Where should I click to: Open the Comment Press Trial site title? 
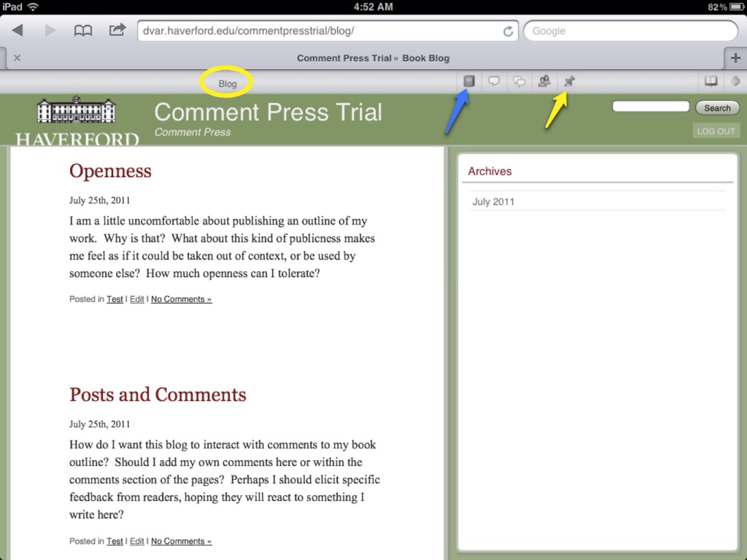[268, 112]
